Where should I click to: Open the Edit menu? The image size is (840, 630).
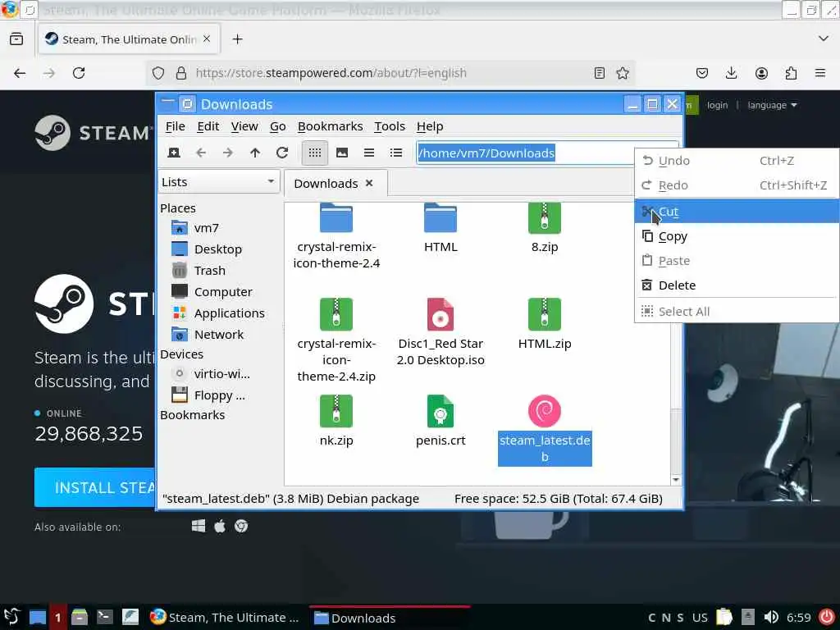208,126
